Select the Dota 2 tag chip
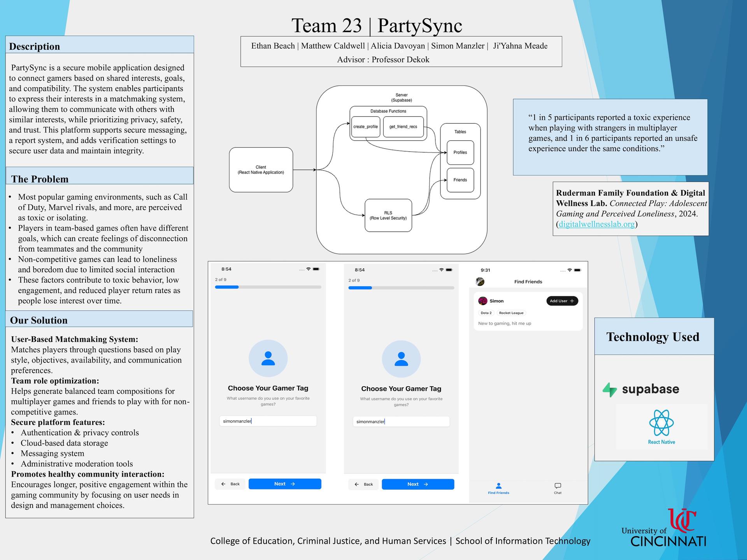747x560 pixels. pos(486,313)
